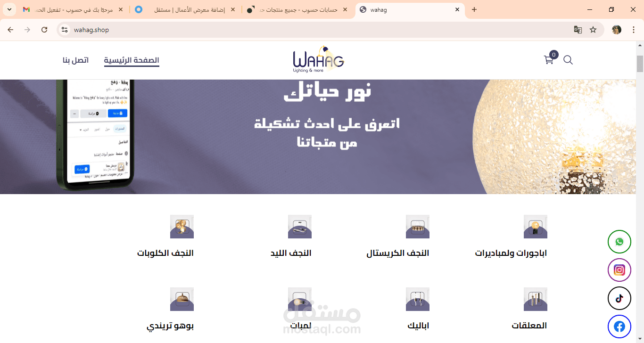
Task: Open the Instagram floating social icon
Action: click(x=619, y=270)
